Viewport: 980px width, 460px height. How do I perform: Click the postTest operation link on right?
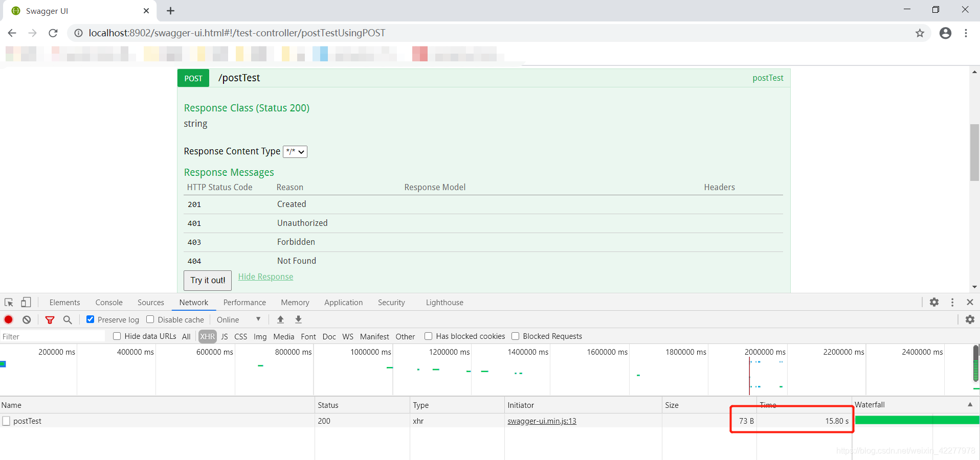coord(768,78)
